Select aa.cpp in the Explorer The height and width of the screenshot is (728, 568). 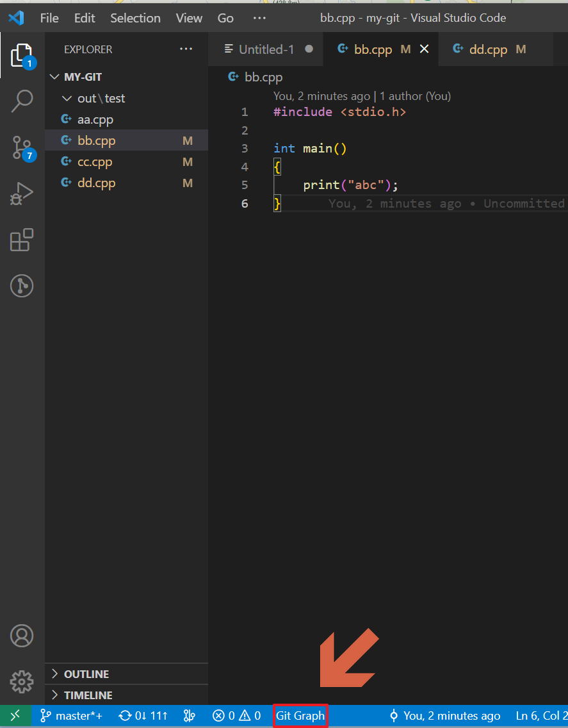click(94, 119)
